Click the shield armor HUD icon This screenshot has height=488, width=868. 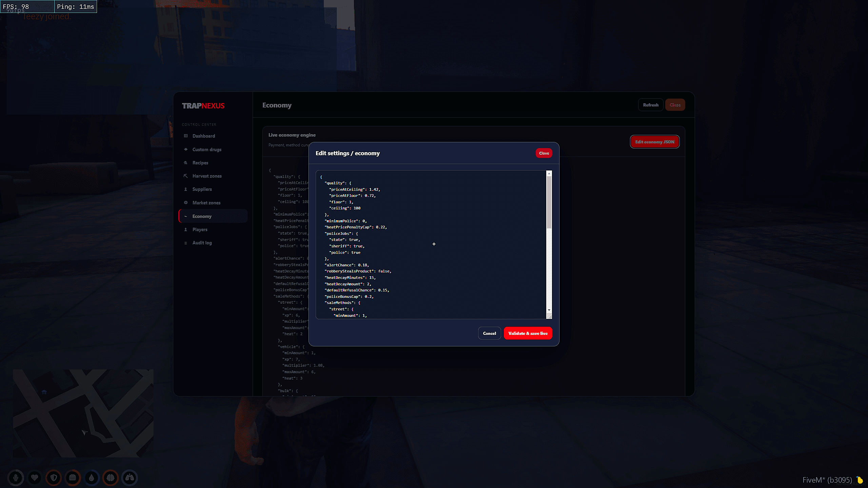54,478
